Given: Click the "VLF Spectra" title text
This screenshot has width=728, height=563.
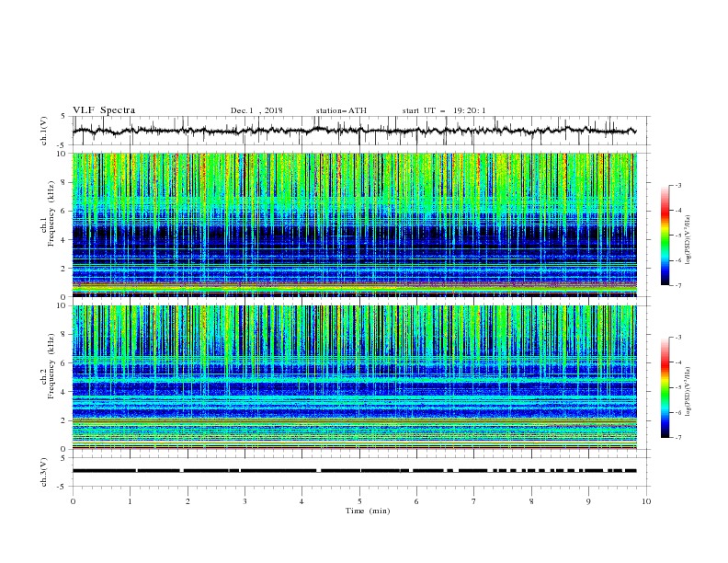Looking at the screenshot, I should pyautogui.click(x=104, y=110).
